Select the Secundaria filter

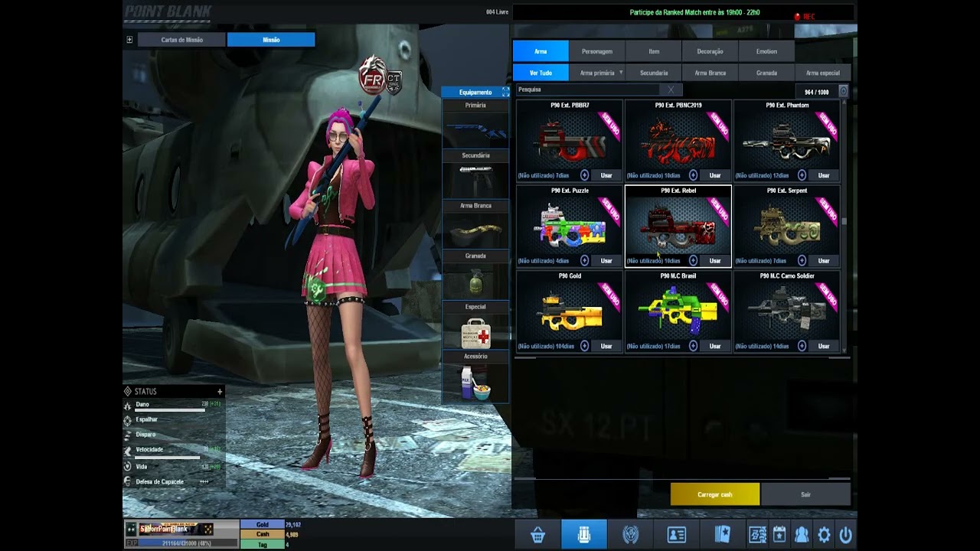[x=654, y=73]
